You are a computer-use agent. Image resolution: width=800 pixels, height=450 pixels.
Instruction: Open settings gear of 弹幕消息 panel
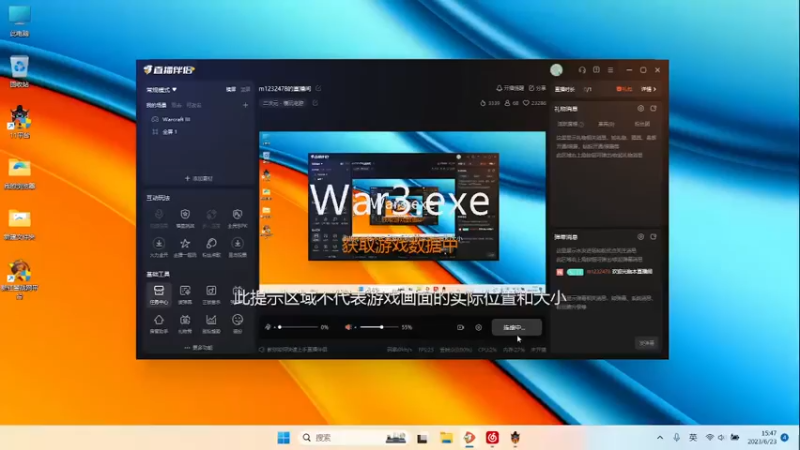pyautogui.click(x=641, y=237)
